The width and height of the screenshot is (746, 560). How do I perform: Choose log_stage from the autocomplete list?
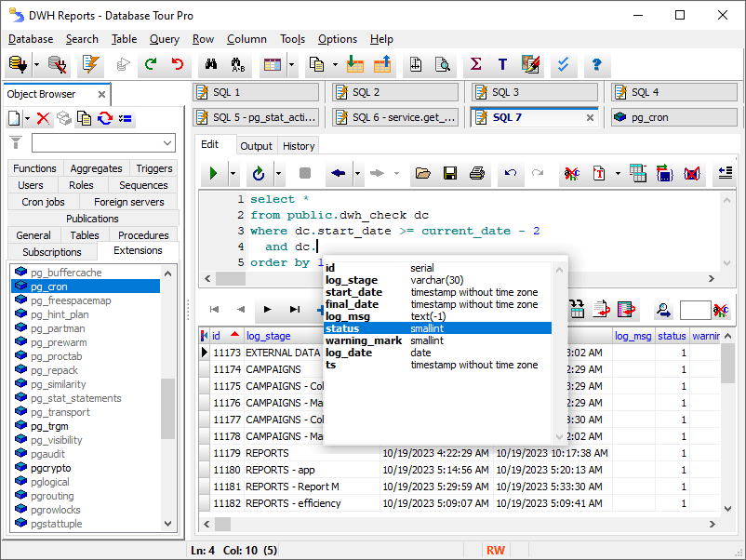(351, 280)
